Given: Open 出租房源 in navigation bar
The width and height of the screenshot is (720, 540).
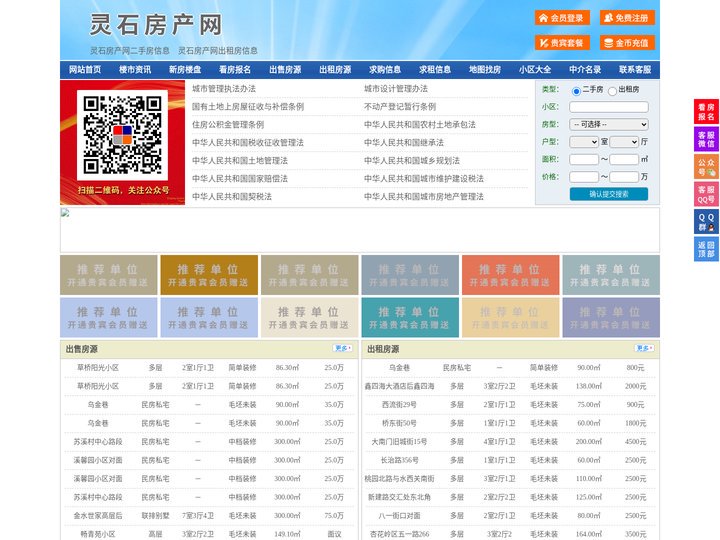Looking at the screenshot, I should click(x=335, y=70).
